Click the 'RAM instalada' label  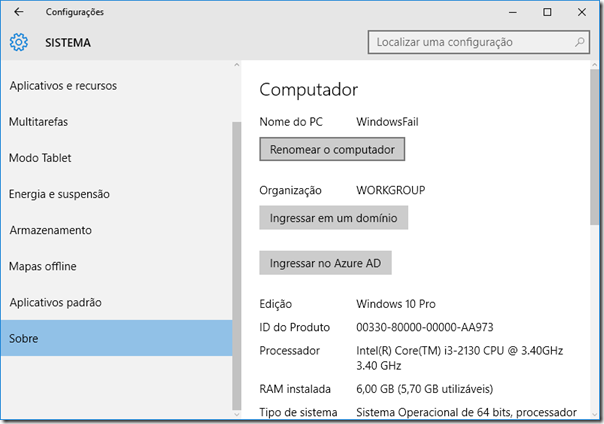(295, 389)
